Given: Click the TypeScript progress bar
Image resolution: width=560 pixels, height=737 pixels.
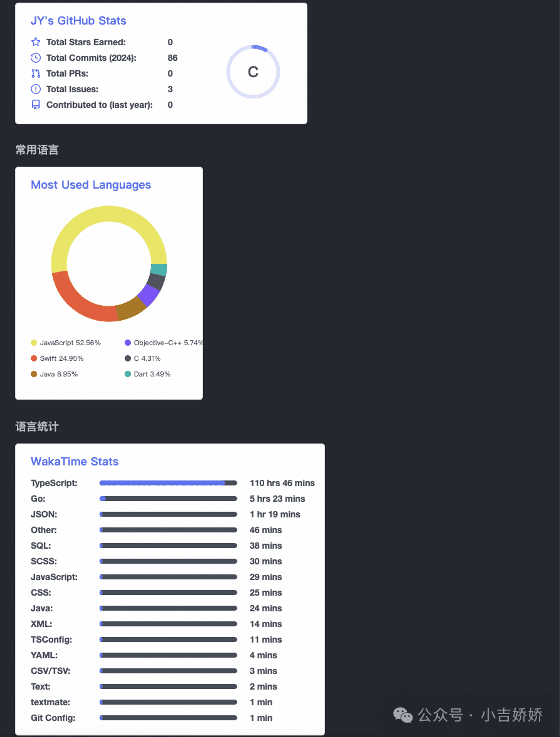Looking at the screenshot, I should coord(168,483).
